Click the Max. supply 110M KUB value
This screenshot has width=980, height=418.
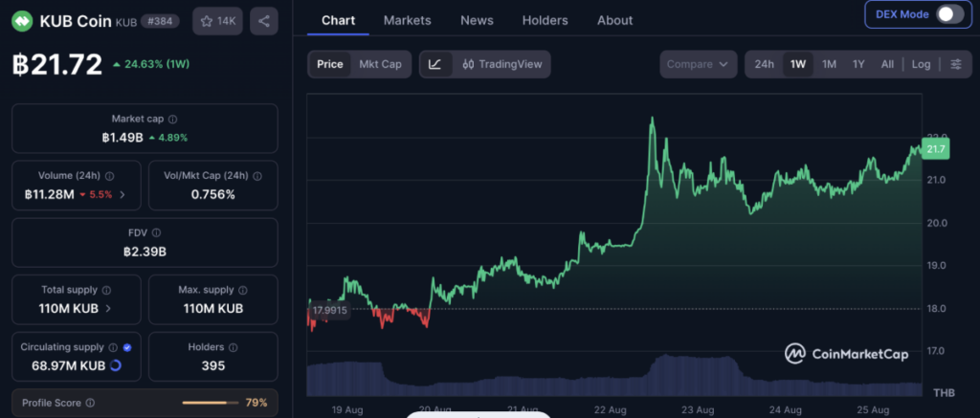click(x=213, y=309)
